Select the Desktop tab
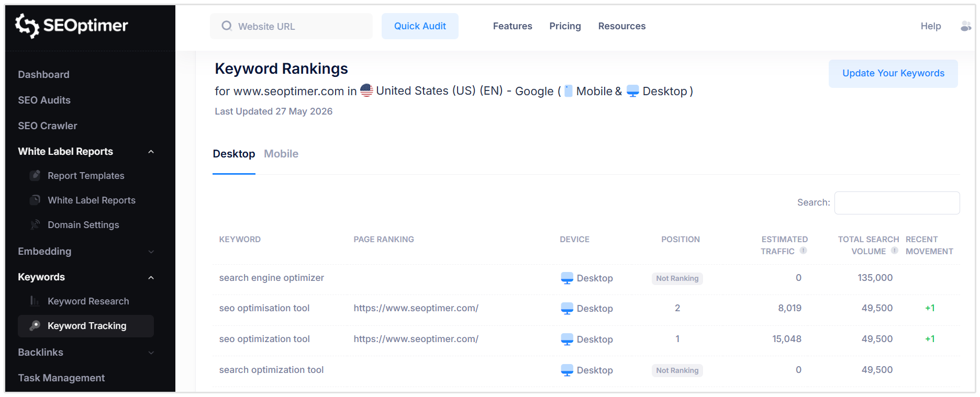This screenshot has width=980, height=397. point(234,154)
